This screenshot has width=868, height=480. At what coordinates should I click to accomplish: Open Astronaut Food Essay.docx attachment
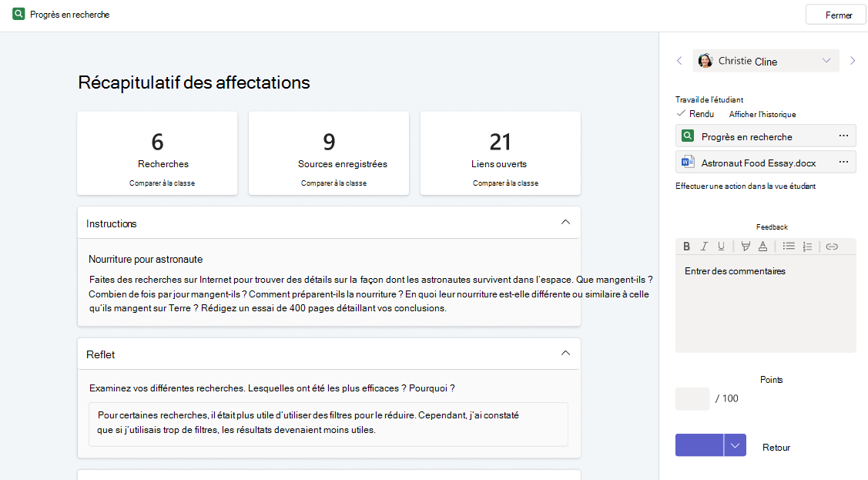point(766,163)
